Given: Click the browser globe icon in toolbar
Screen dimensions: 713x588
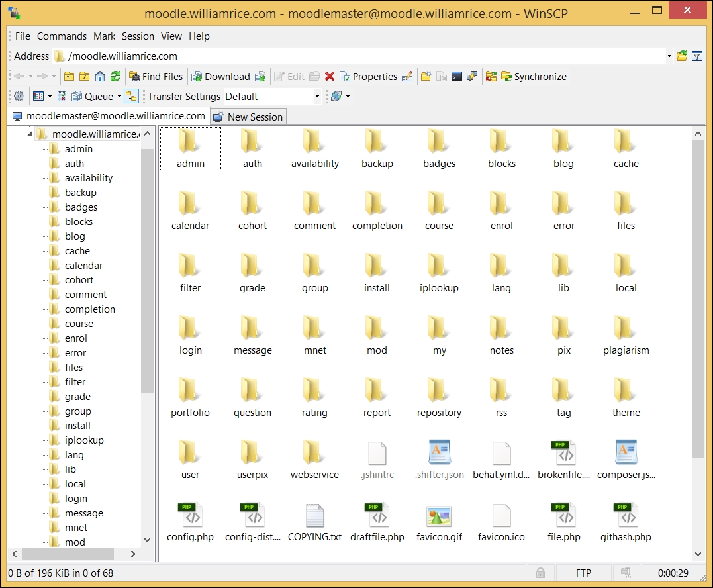Looking at the screenshot, I should pos(336,97).
